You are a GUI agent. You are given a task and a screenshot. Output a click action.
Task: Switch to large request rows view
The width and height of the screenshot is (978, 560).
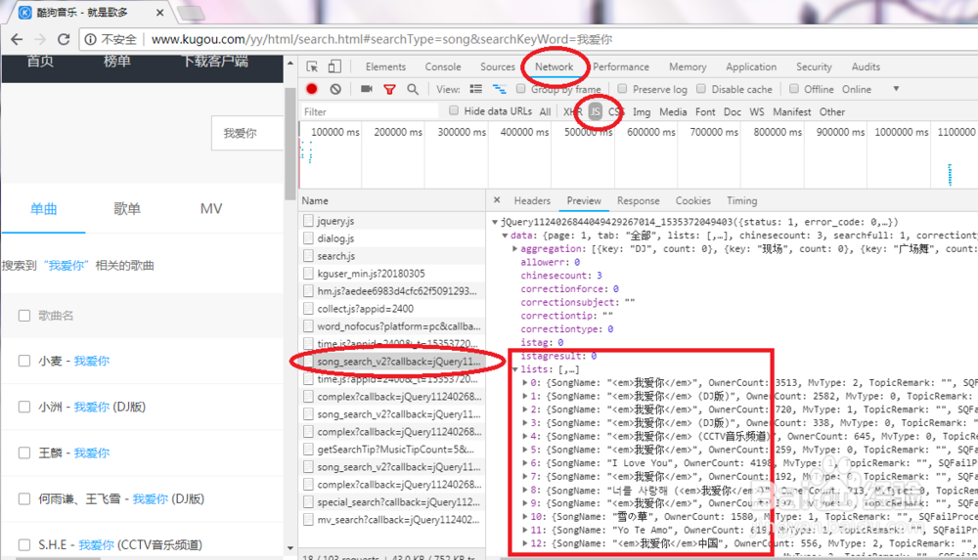[x=476, y=89]
